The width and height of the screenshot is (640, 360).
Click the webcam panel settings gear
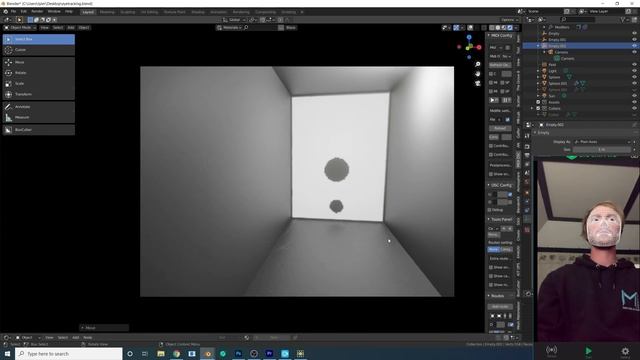(625, 351)
